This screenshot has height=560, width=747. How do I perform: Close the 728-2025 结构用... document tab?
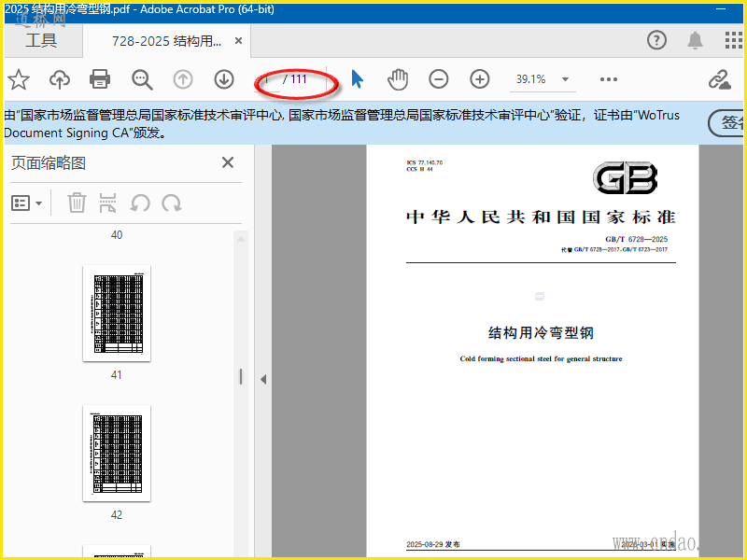239,41
